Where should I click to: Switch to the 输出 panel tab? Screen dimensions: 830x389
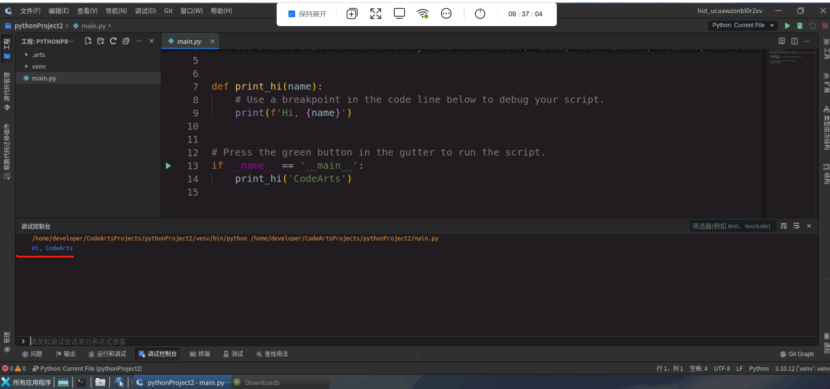point(66,354)
